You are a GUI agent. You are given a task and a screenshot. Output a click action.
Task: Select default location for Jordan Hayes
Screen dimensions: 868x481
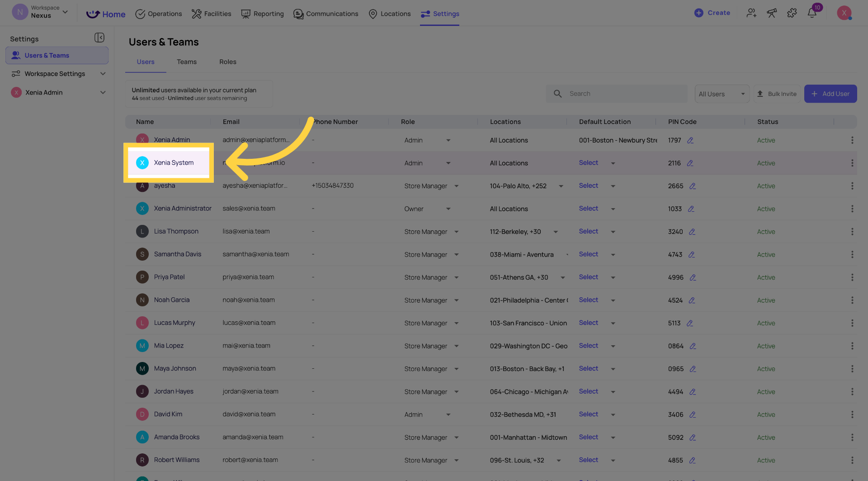(588, 391)
